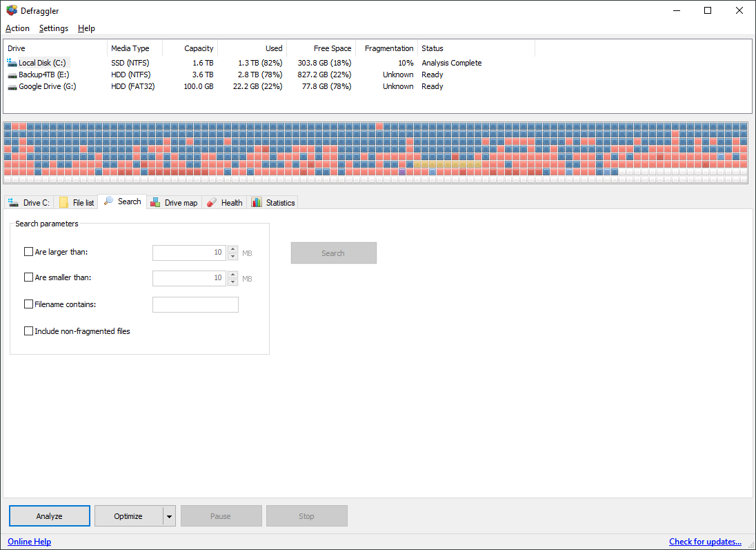Click the 'Check for updates...' link
Viewport: 756px width, 550px height.
pyautogui.click(x=706, y=542)
